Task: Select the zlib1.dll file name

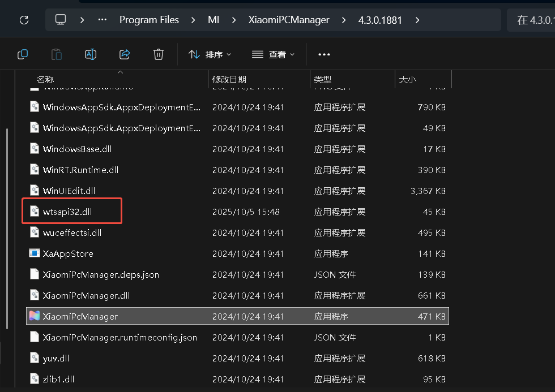Action: click(x=58, y=380)
